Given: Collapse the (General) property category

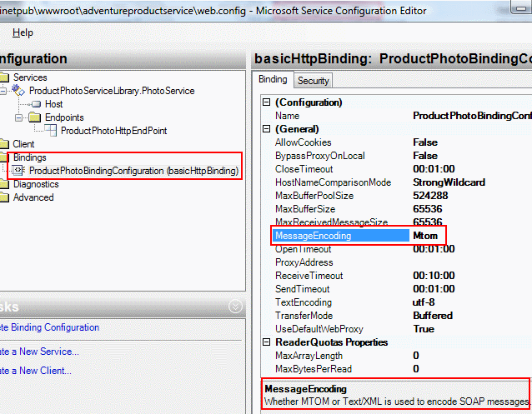Looking at the screenshot, I should pos(266,129).
